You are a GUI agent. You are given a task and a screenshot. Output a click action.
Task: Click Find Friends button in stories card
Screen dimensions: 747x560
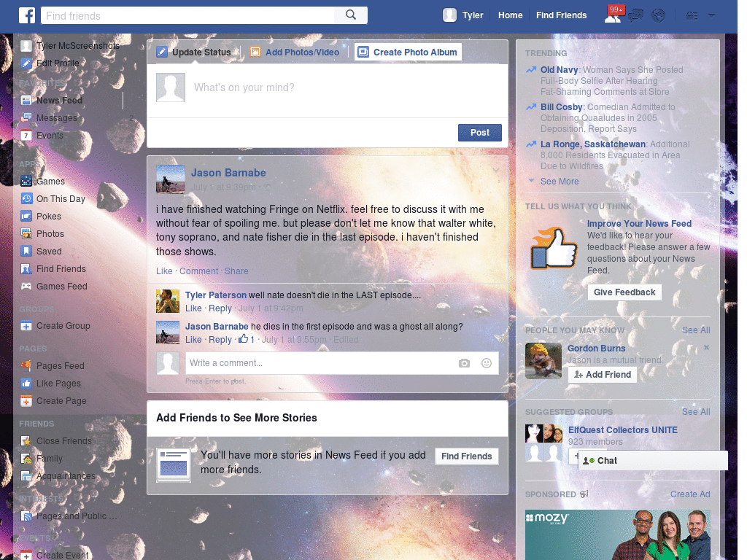point(466,456)
